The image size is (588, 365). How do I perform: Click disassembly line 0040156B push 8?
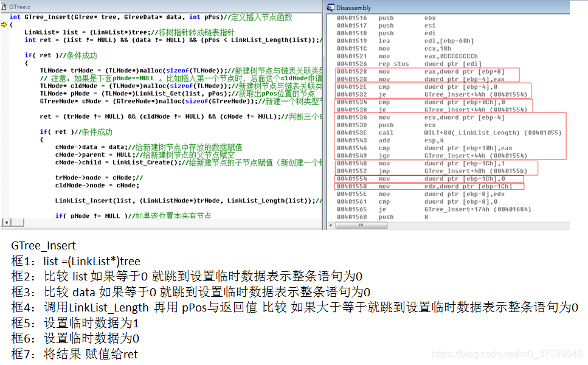[x=382, y=217]
